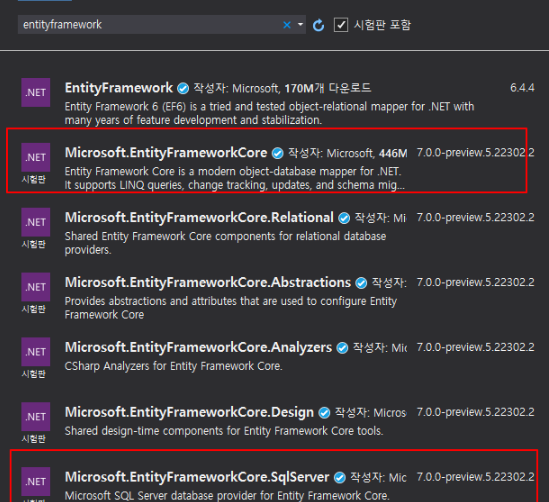Click verified badge beside EntityFrameworkCore.Design
The height and width of the screenshot is (502, 549).
(x=324, y=413)
